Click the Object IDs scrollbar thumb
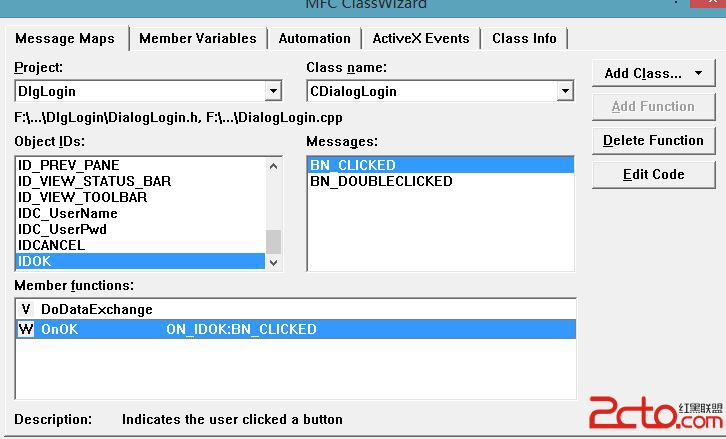The image size is (726, 439). tap(273, 242)
